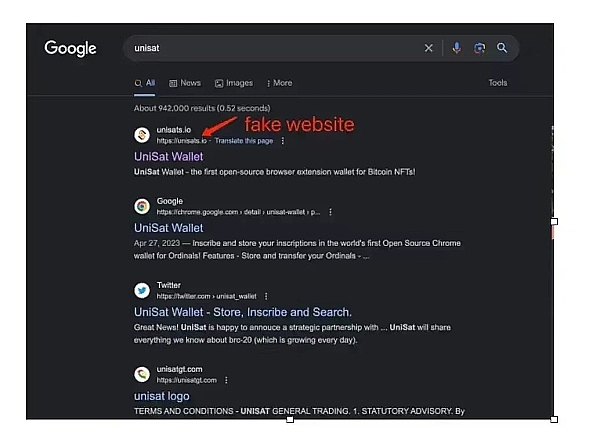Screen dimensions: 600x448
Task: Expand the More search filters menu
Action: [278, 83]
